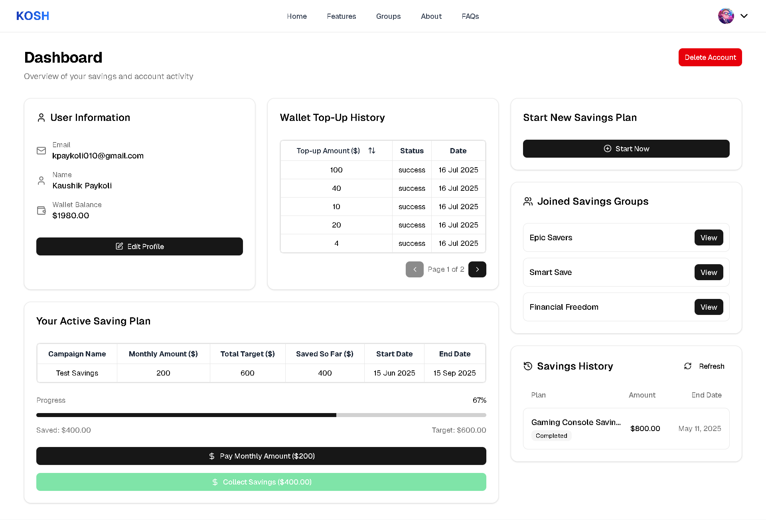766x532 pixels.
Task: Click the wallet balance icon
Action: click(41, 210)
